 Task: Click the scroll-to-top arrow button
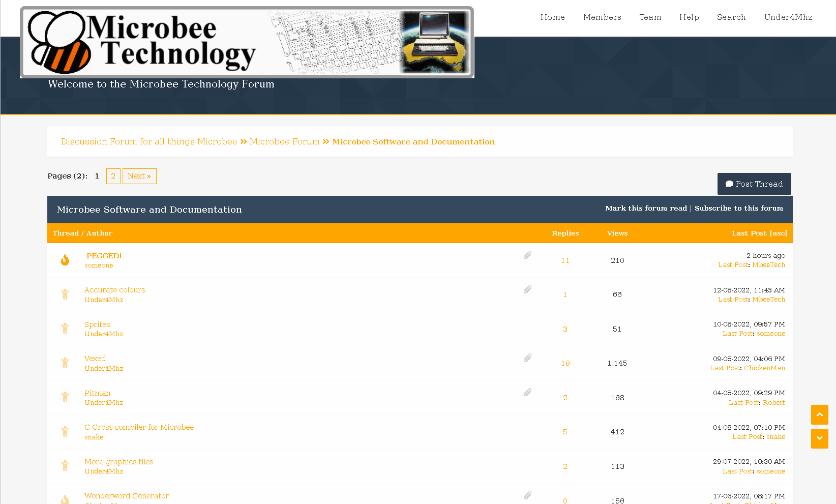point(819,414)
